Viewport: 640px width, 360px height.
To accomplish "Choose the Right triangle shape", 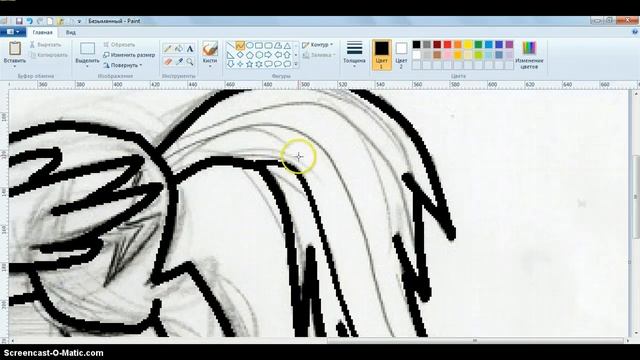I will tap(231, 55).
